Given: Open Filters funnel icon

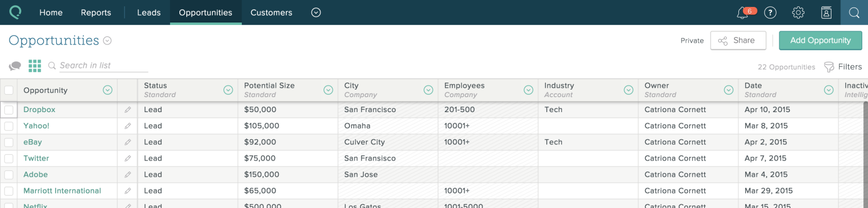Looking at the screenshot, I should point(829,67).
